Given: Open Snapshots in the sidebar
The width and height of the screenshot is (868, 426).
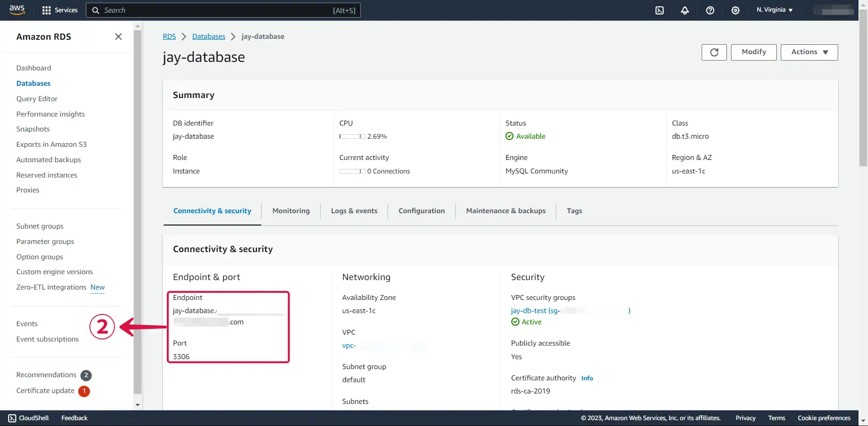Looking at the screenshot, I should [x=33, y=129].
